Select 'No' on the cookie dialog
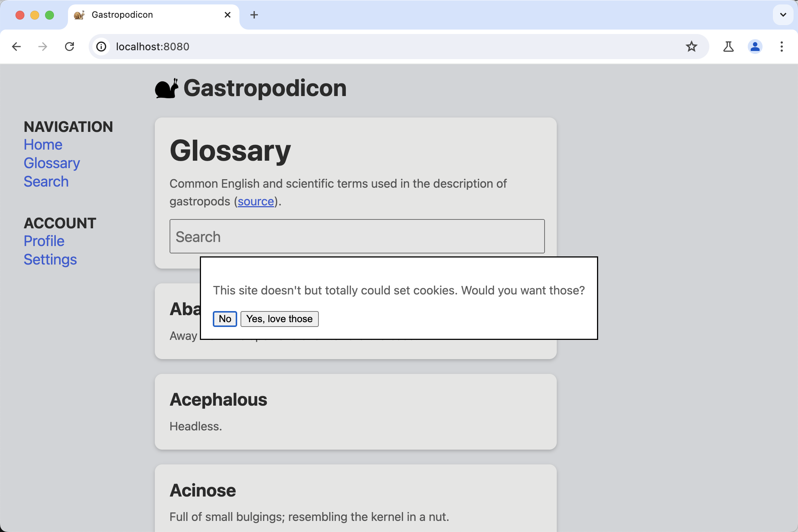 pyautogui.click(x=225, y=319)
